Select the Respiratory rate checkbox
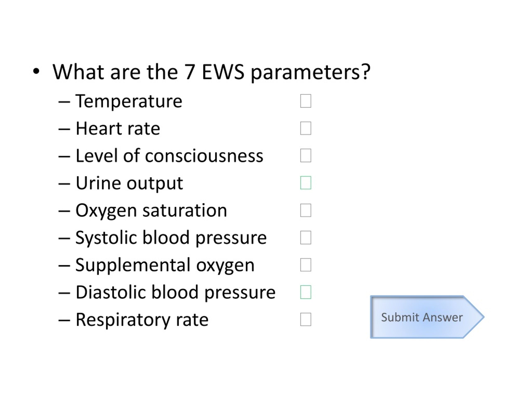This screenshot has width=532, height=399. pyautogui.click(x=306, y=319)
